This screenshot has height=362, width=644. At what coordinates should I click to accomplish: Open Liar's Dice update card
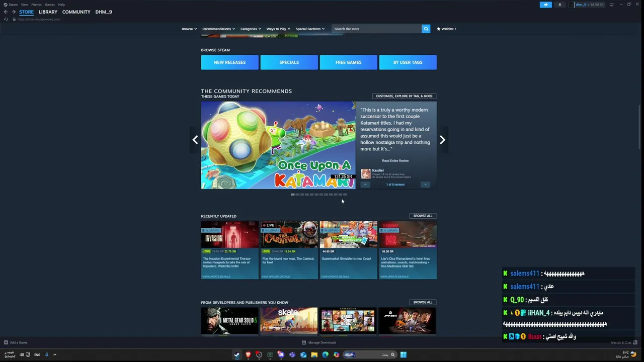[408, 250]
